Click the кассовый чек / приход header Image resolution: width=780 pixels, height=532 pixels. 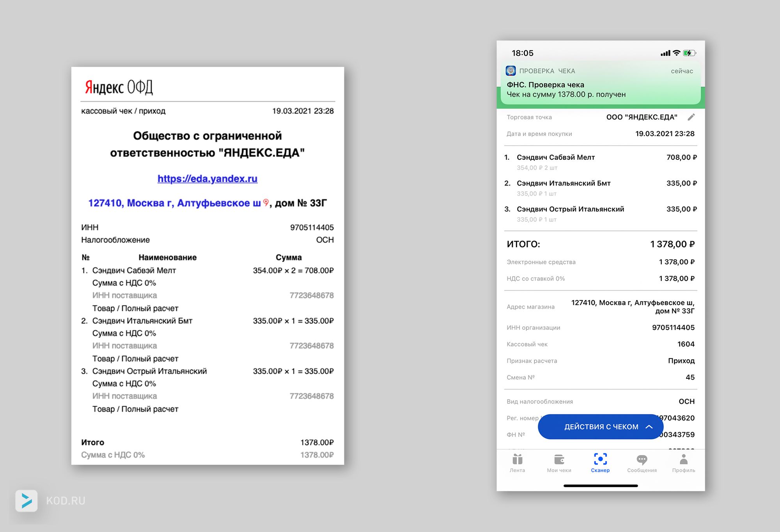123,111
